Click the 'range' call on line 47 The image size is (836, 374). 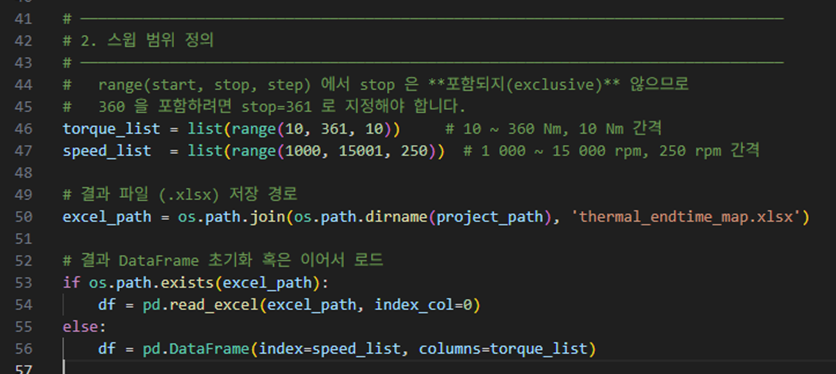pyautogui.click(x=254, y=151)
